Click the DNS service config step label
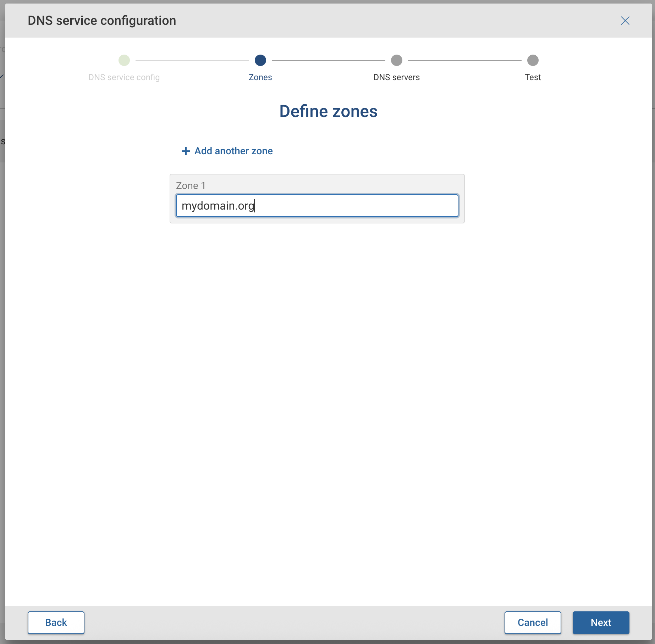The image size is (655, 644). tap(124, 77)
